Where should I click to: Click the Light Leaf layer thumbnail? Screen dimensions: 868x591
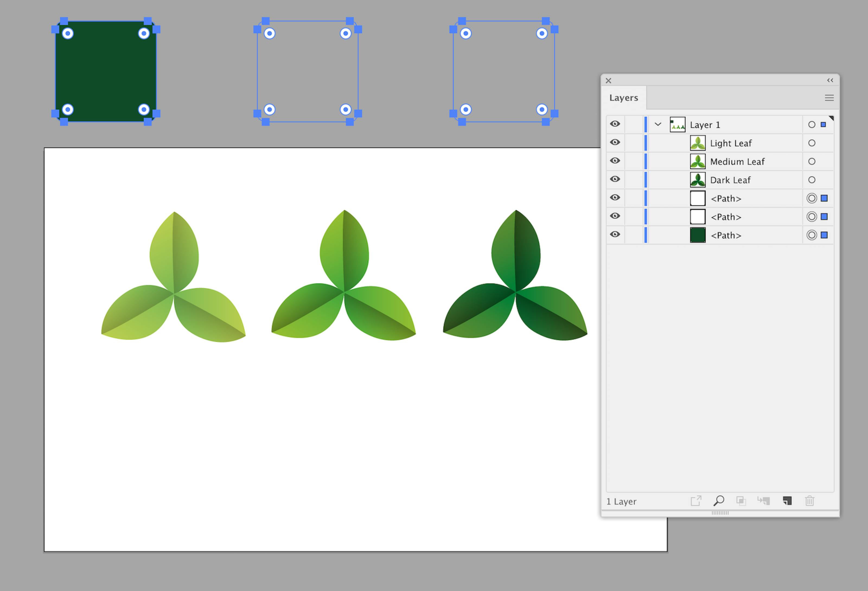698,143
